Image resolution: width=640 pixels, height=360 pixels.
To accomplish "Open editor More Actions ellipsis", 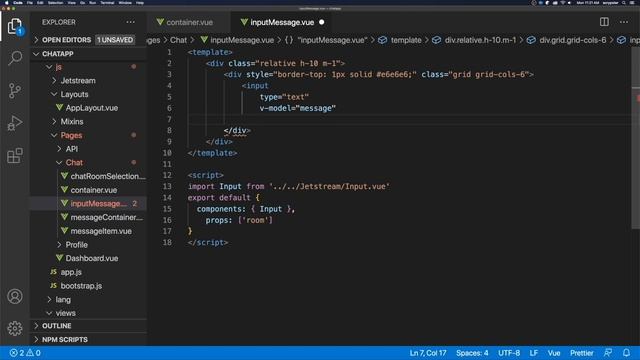I will (624, 22).
